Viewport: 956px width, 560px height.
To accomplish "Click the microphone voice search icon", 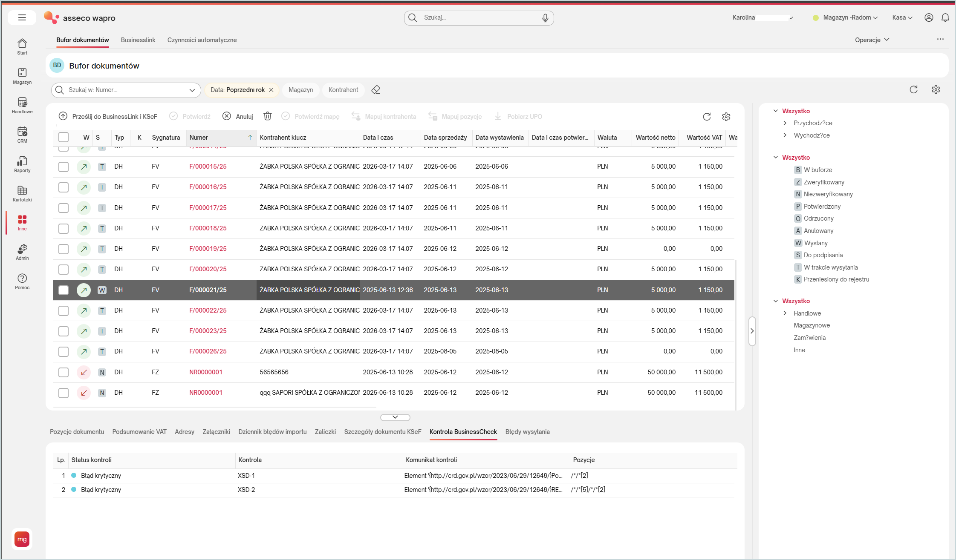I will click(545, 17).
